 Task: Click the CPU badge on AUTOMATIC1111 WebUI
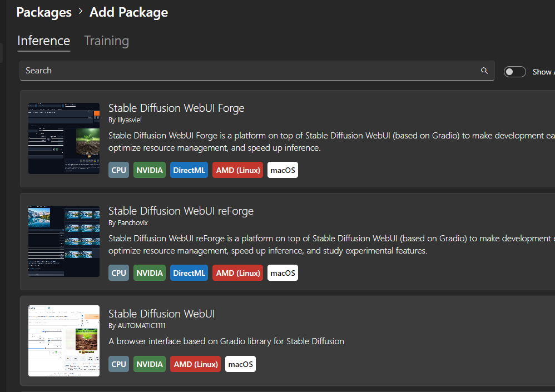click(x=118, y=364)
